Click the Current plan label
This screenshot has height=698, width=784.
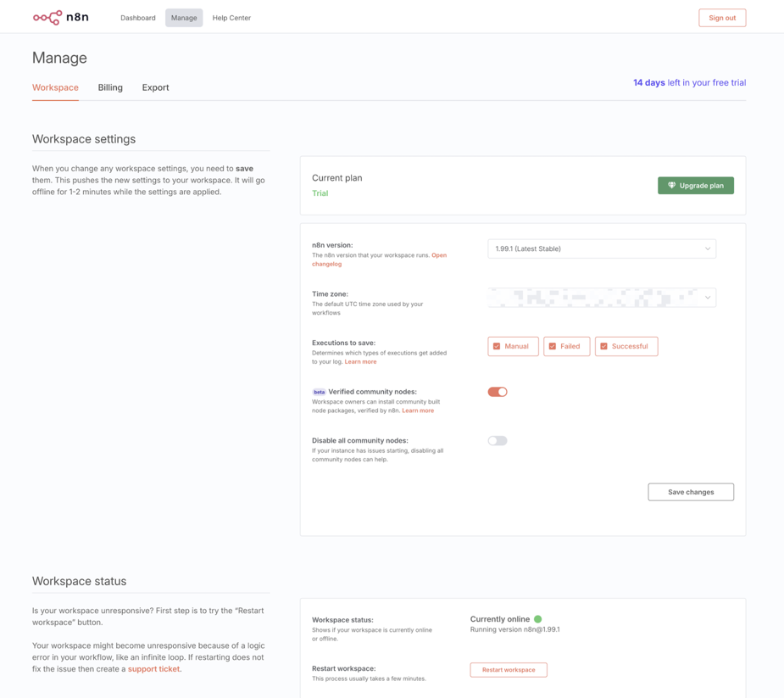coord(337,177)
